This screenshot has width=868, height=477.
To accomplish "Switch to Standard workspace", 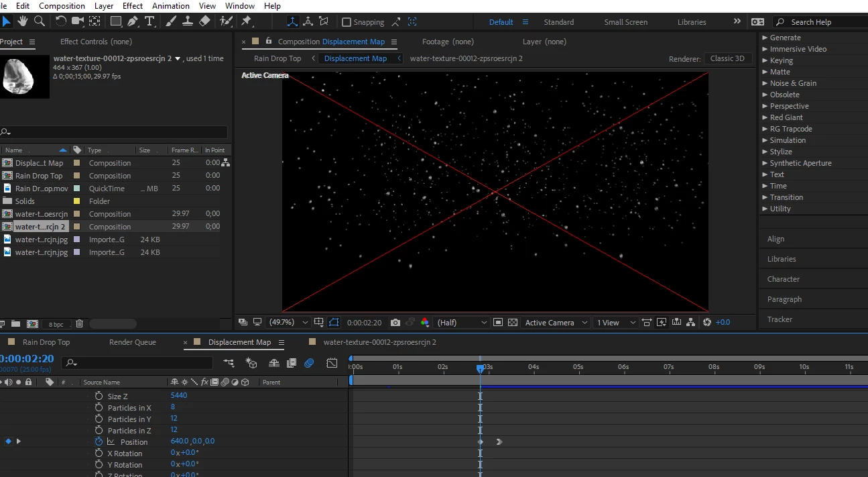I will coord(558,22).
